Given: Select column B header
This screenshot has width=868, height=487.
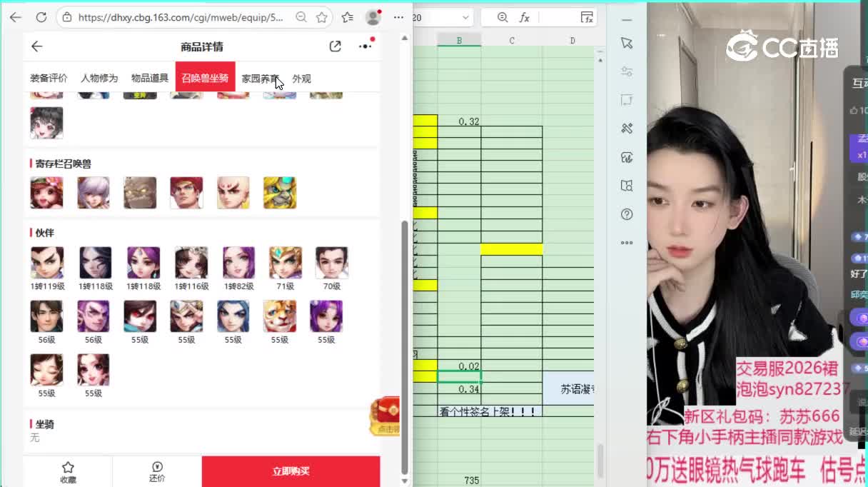Looking at the screenshot, I should (x=459, y=41).
